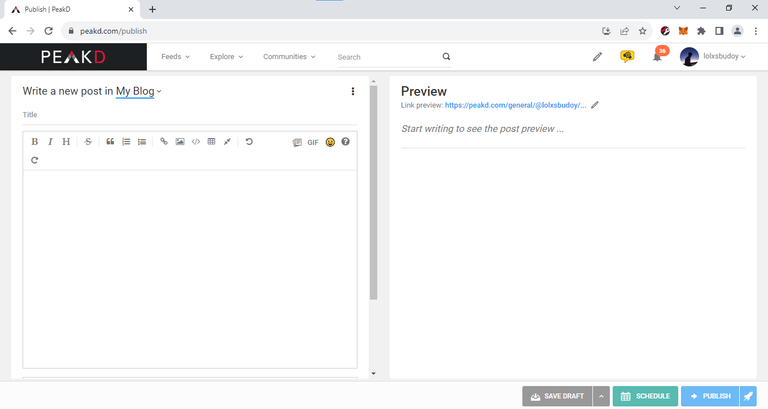768x409 pixels.
Task: Insert a code block
Action: pos(195,142)
